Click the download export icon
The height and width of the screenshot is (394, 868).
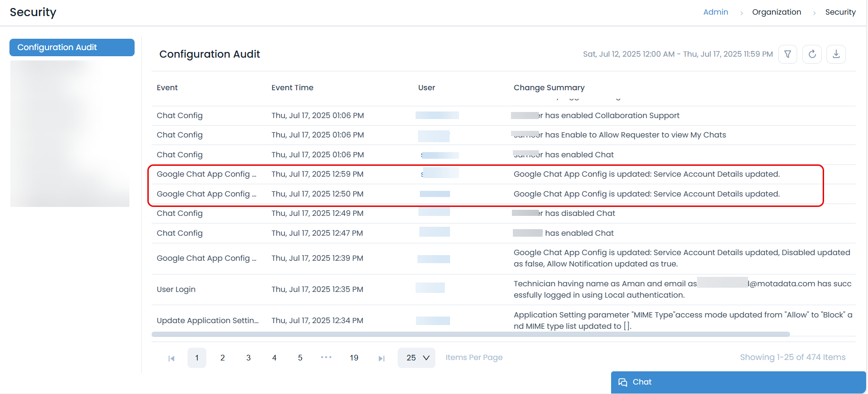(836, 54)
